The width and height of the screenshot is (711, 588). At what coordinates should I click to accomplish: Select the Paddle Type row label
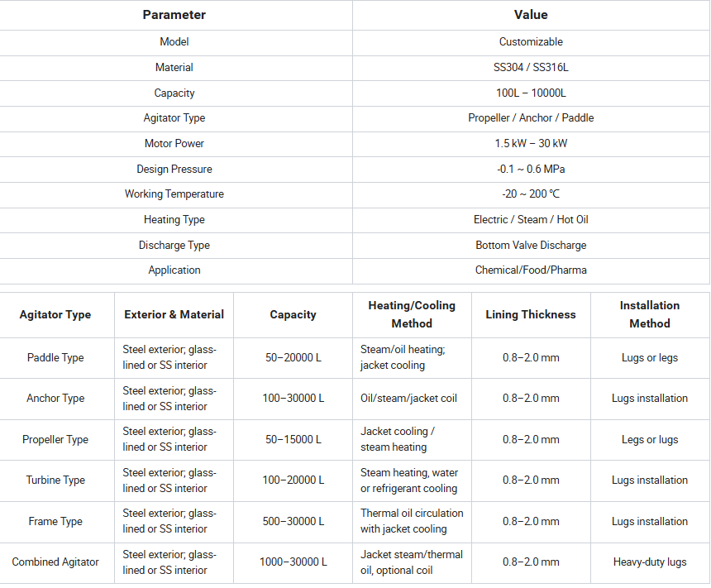point(55,358)
